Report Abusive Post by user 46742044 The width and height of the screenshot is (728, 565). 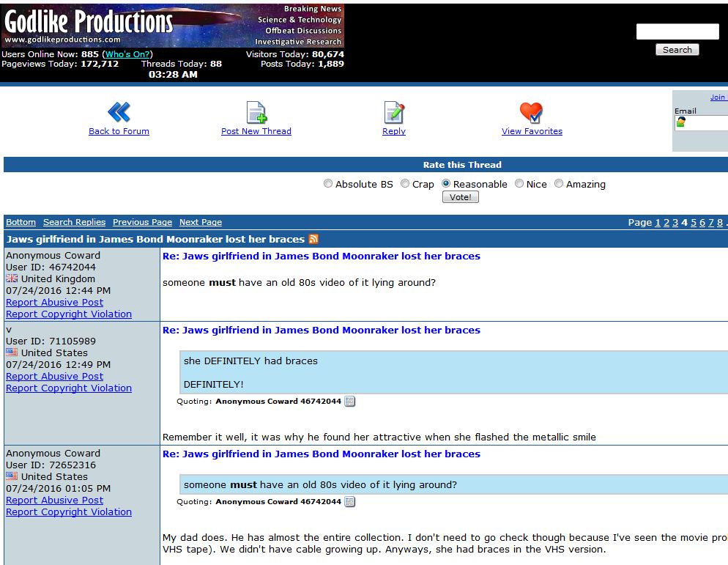[x=54, y=302]
